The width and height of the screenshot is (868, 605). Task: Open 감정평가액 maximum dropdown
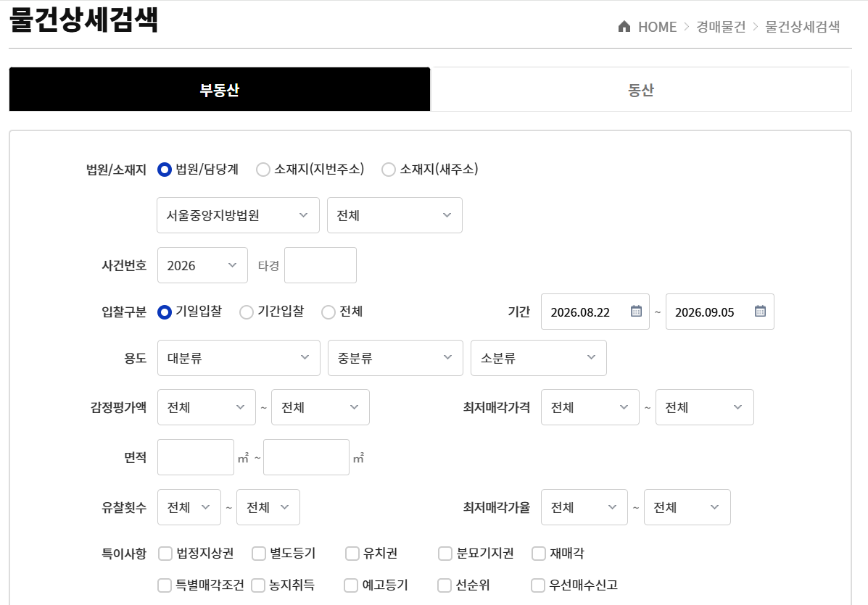pyautogui.click(x=321, y=407)
